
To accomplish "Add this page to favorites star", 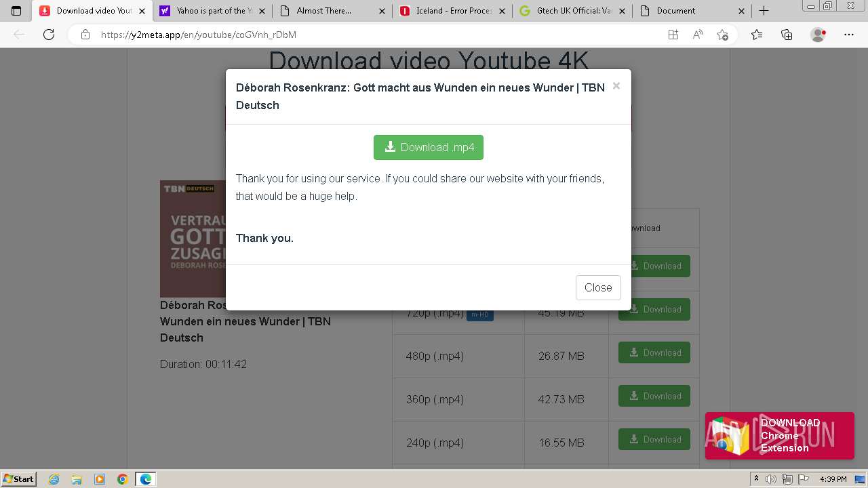I will click(722, 35).
